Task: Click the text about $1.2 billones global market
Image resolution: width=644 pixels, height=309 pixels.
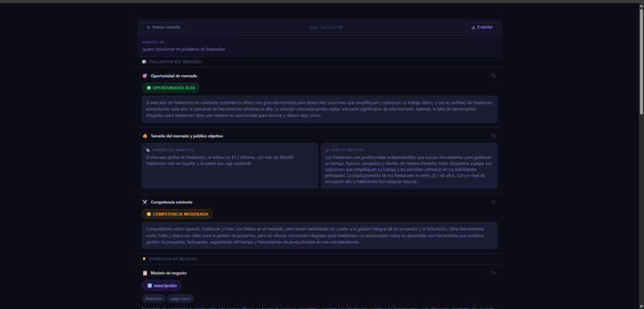Action: 220,160
